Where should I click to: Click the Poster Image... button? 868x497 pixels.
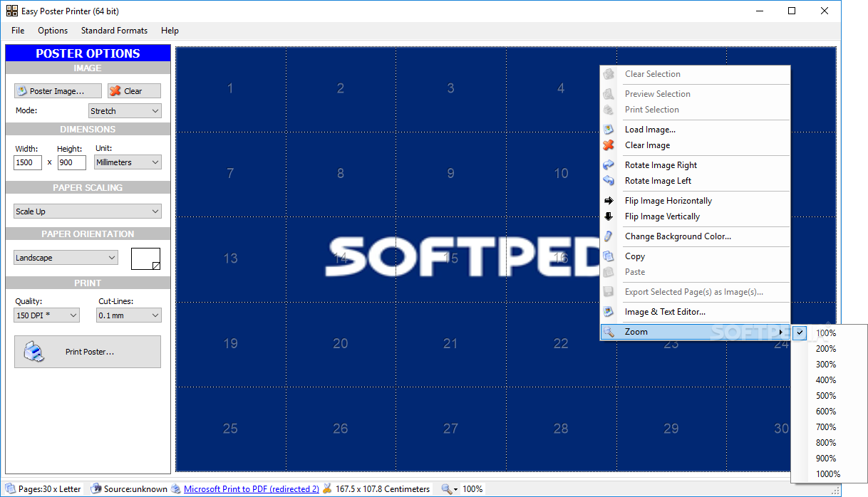58,91
